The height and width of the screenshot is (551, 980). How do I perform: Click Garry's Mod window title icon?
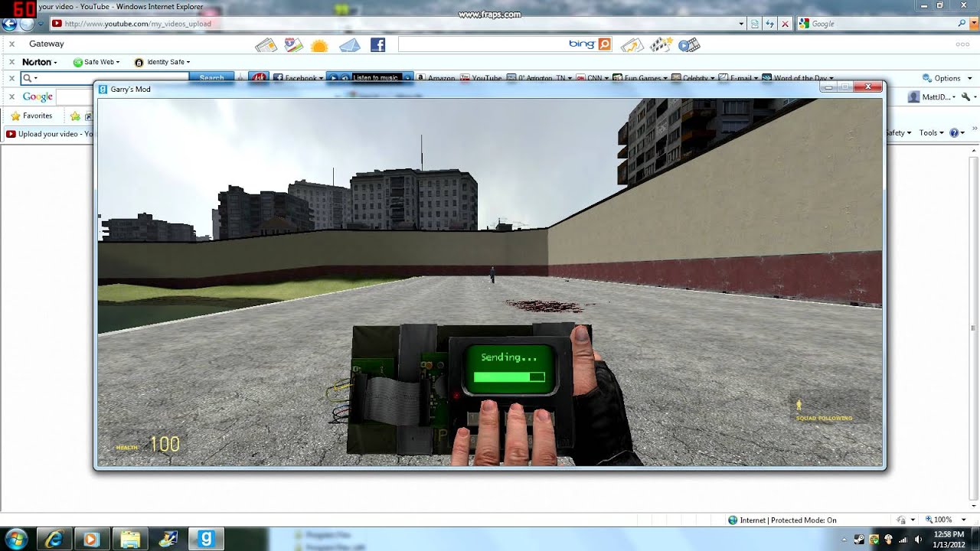click(x=103, y=90)
